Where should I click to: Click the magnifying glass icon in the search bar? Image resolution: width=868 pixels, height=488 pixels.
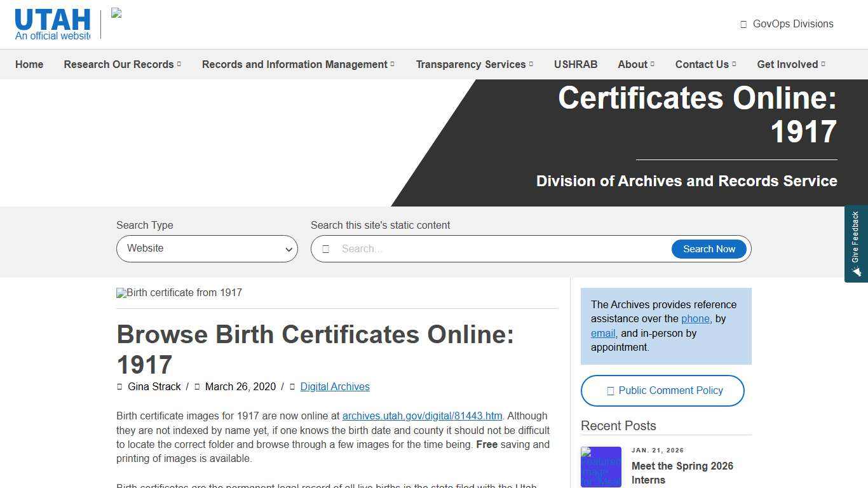(326, 248)
